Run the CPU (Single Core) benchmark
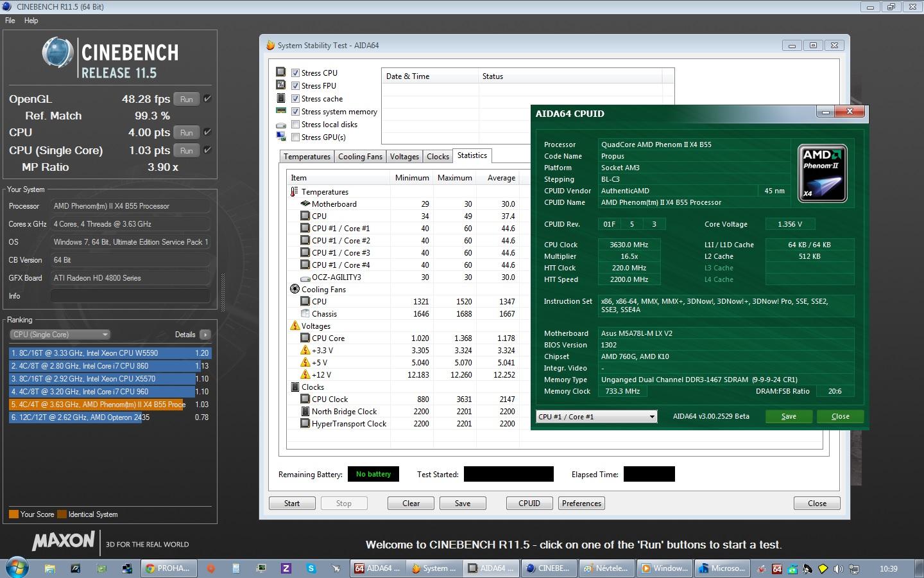Viewport: 924px width, 578px height. tap(187, 150)
